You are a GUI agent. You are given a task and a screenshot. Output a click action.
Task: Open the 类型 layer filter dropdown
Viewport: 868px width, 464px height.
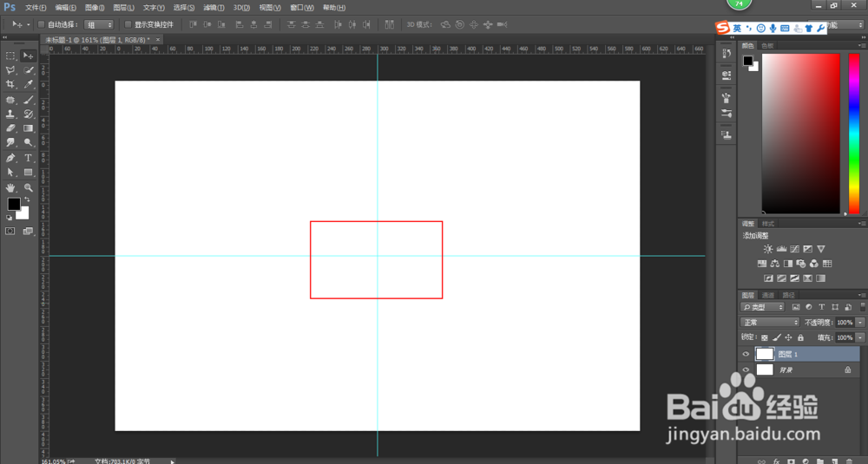[763, 307]
